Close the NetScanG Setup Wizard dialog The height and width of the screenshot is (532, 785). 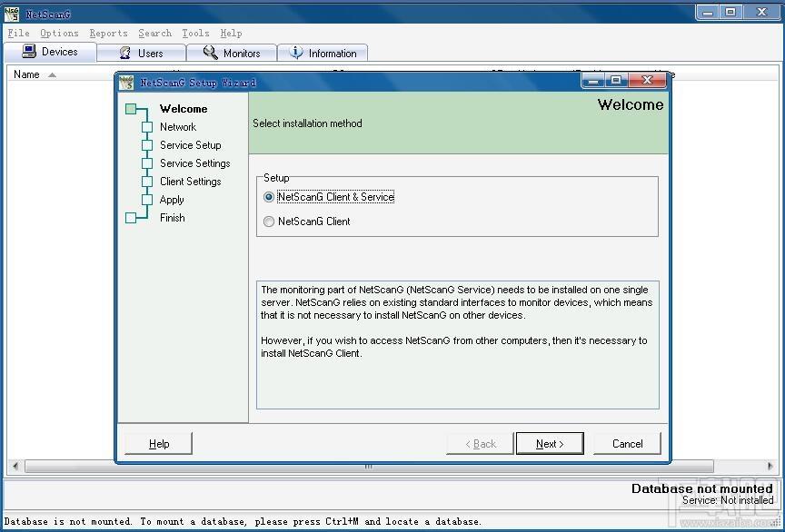tap(647, 80)
